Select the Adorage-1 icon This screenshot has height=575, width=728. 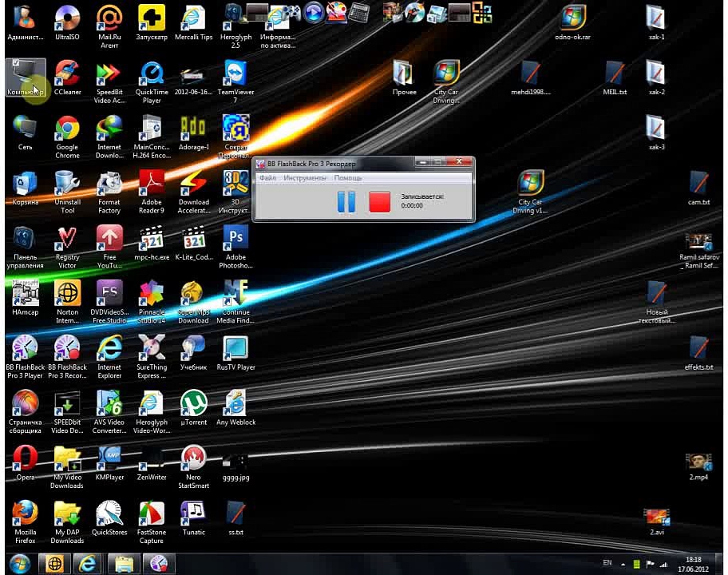194,133
